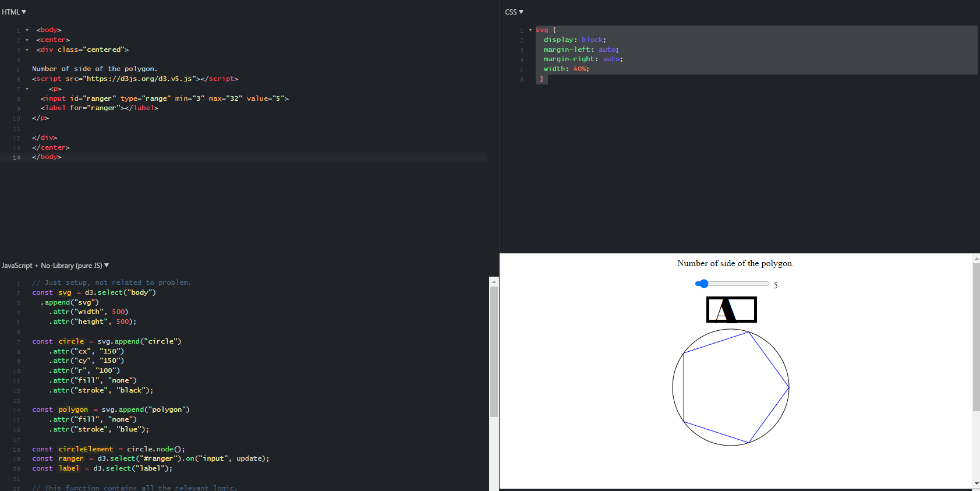Click the 'margin-right: auto;' CSS line

583,59
